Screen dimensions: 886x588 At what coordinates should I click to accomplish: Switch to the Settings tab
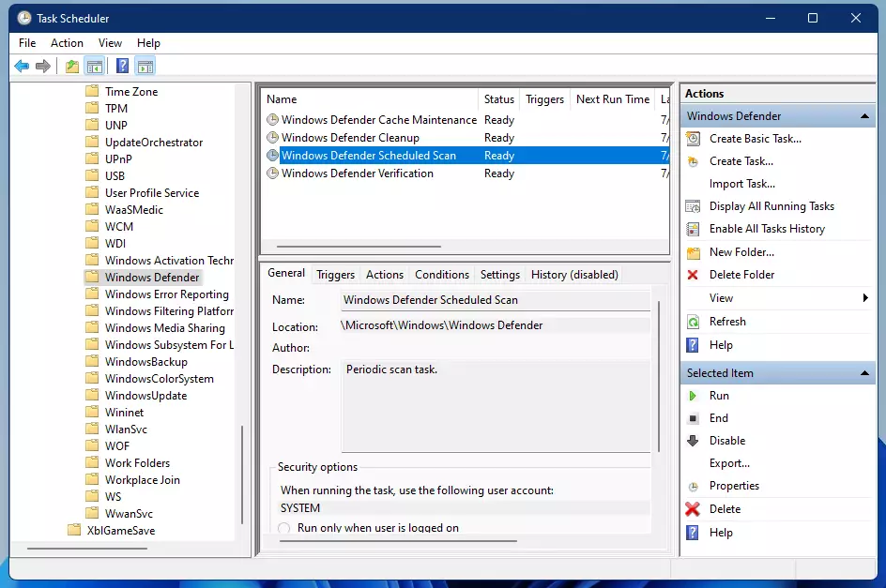[x=500, y=275]
